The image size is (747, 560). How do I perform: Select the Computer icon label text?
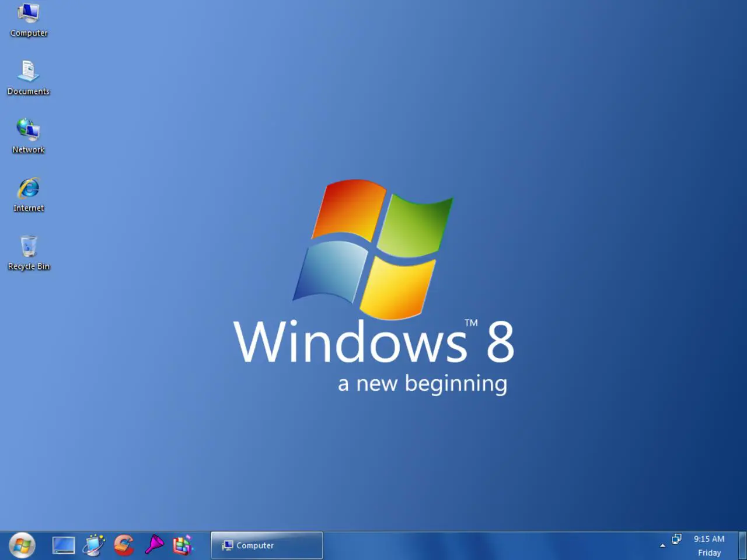28,33
